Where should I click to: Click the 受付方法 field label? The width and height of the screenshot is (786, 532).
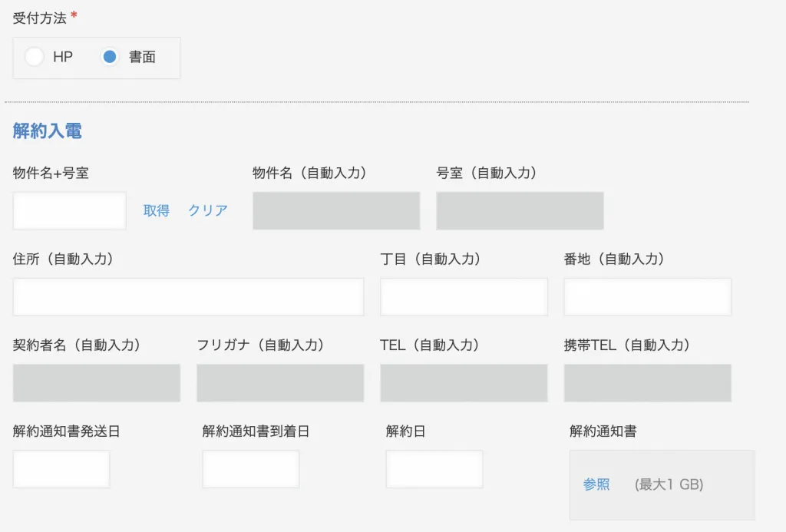click(x=40, y=18)
